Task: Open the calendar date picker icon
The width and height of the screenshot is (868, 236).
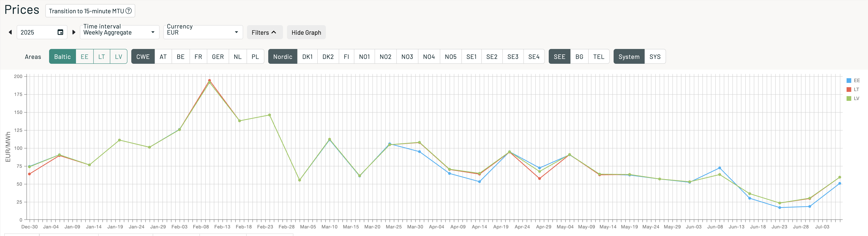Action: click(x=60, y=32)
